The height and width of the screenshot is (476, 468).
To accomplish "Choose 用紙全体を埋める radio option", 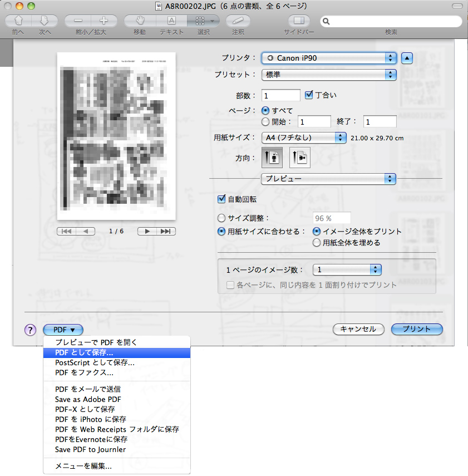I will coord(317,243).
